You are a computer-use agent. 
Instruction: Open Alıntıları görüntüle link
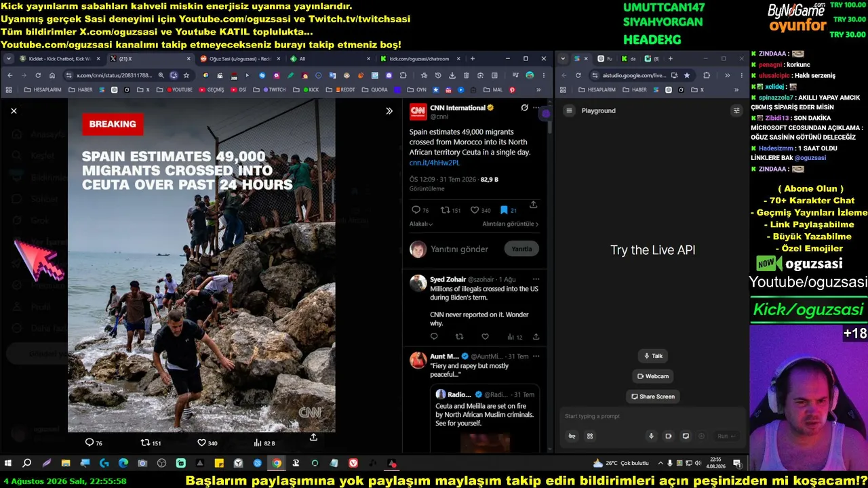click(511, 224)
